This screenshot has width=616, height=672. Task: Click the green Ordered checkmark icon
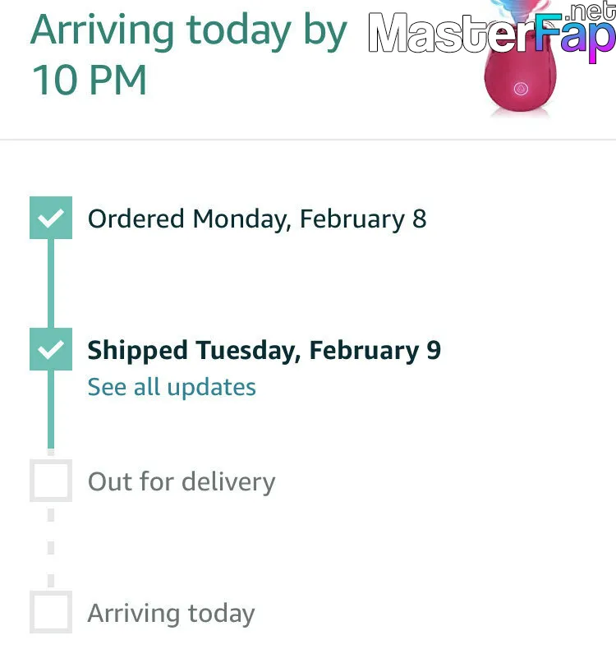click(51, 219)
